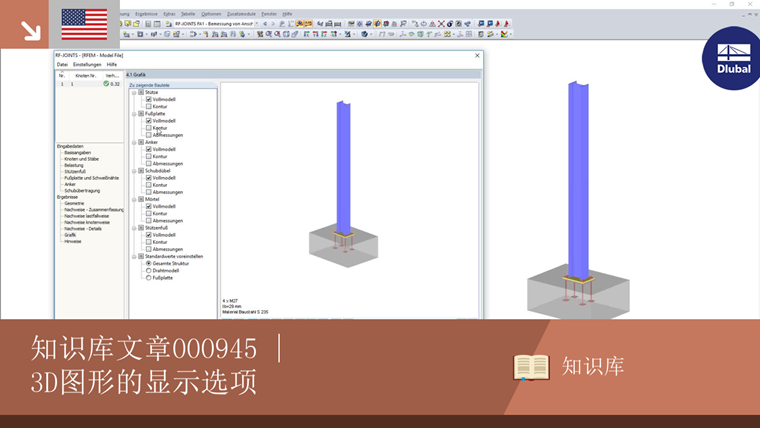Open the RF-JOINTS FA1 case dropdown
This screenshot has width=760, height=428.
(x=257, y=23)
